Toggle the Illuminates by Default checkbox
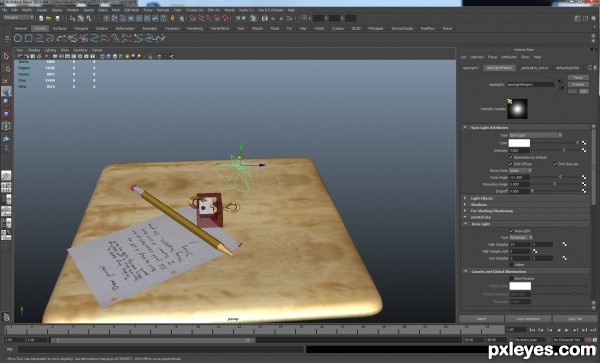 [510, 157]
